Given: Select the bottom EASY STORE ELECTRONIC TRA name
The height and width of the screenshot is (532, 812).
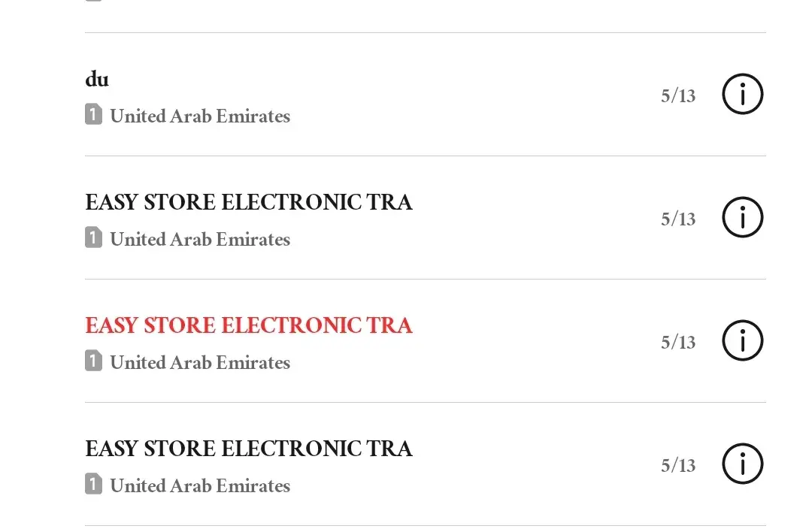Looking at the screenshot, I should [x=248, y=449].
